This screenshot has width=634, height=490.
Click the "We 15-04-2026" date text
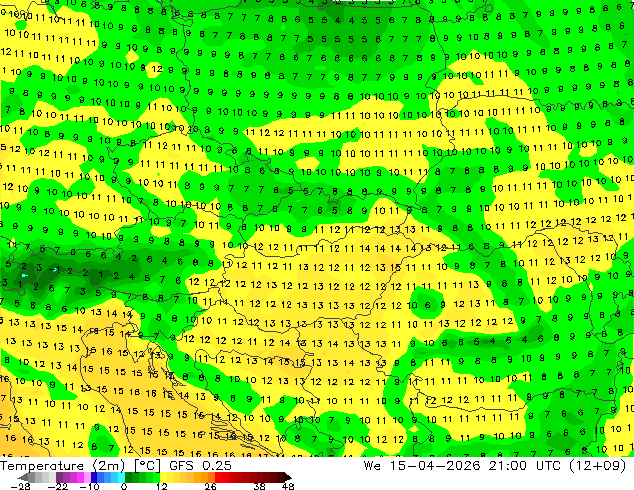422,466
